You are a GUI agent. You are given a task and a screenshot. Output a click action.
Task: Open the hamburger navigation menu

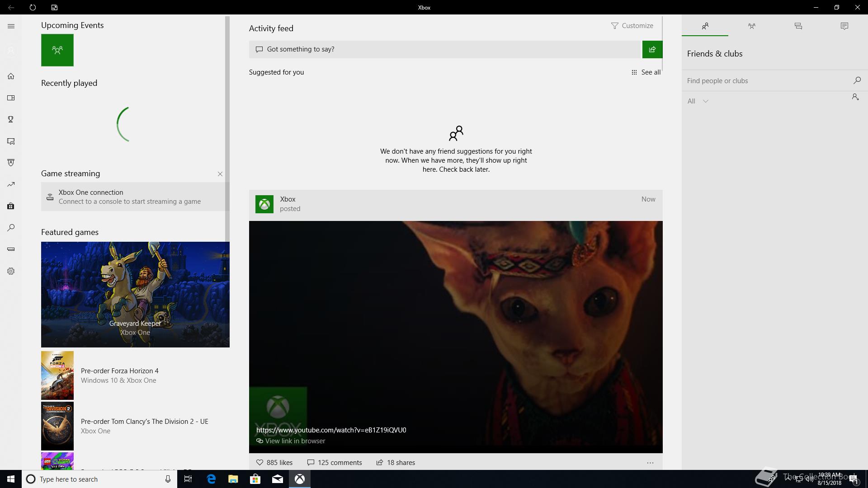pyautogui.click(x=11, y=26)
